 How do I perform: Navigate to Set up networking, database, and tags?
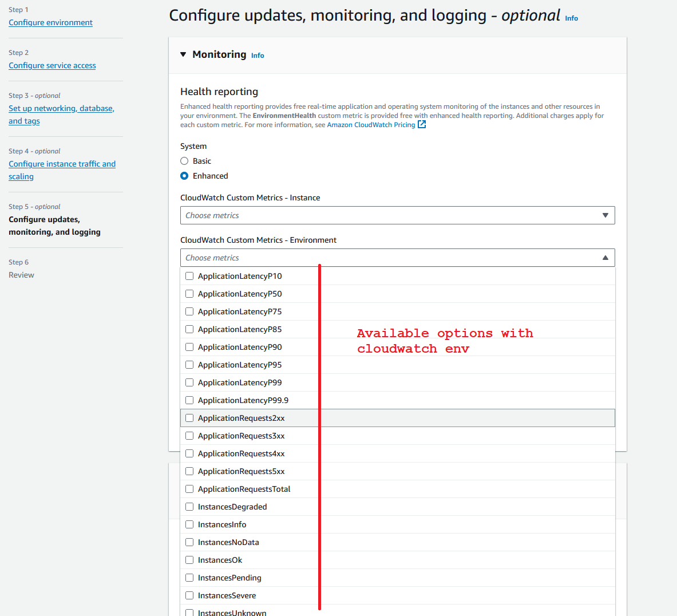pos(61,108)
